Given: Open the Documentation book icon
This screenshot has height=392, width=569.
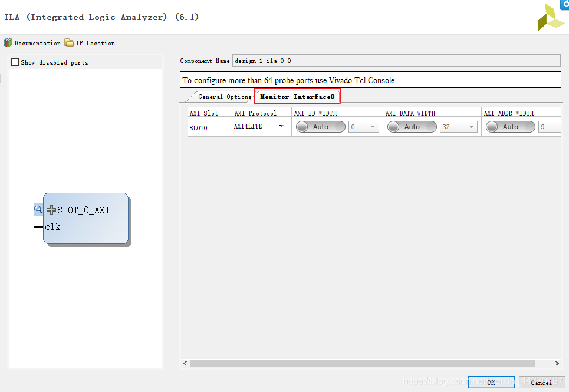Looking at the screenshot, I should (x=8, y=43).
